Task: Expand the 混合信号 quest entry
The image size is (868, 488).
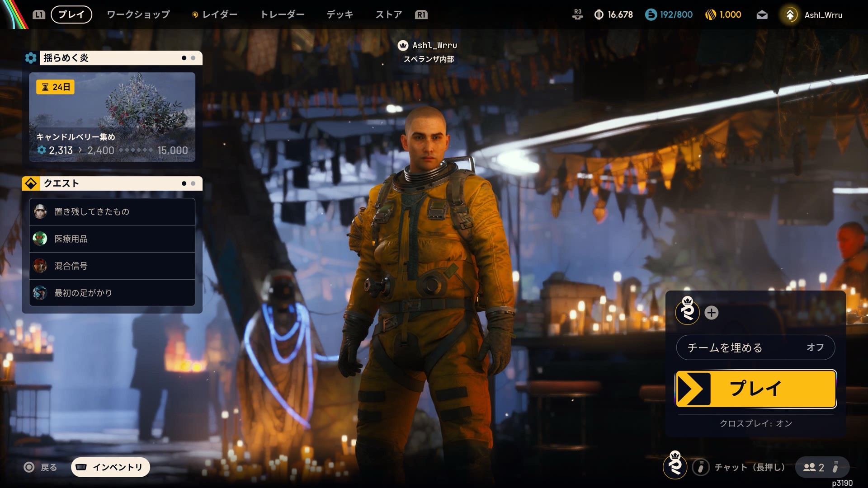Action: 112,266
